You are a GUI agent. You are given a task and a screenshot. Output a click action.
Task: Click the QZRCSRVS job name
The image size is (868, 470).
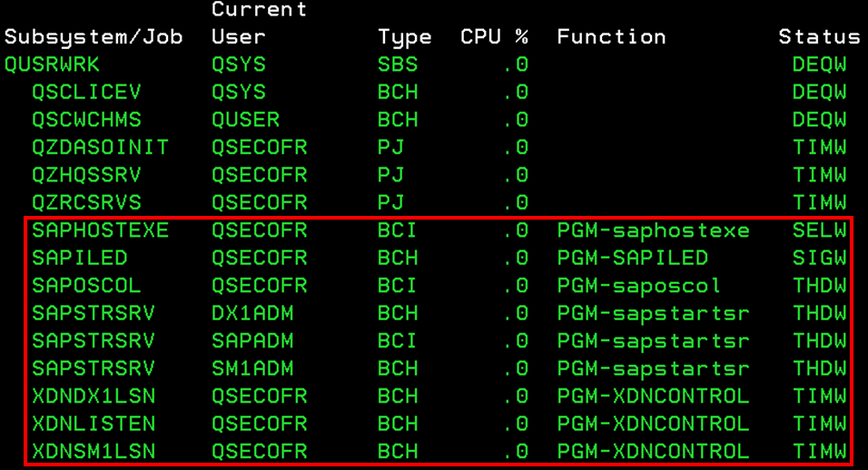tap(86, 203)
